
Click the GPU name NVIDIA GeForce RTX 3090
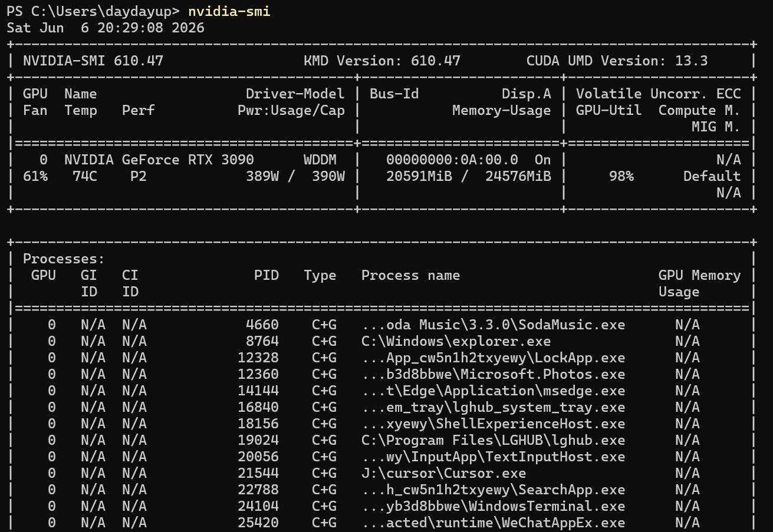tap(159, 160)
